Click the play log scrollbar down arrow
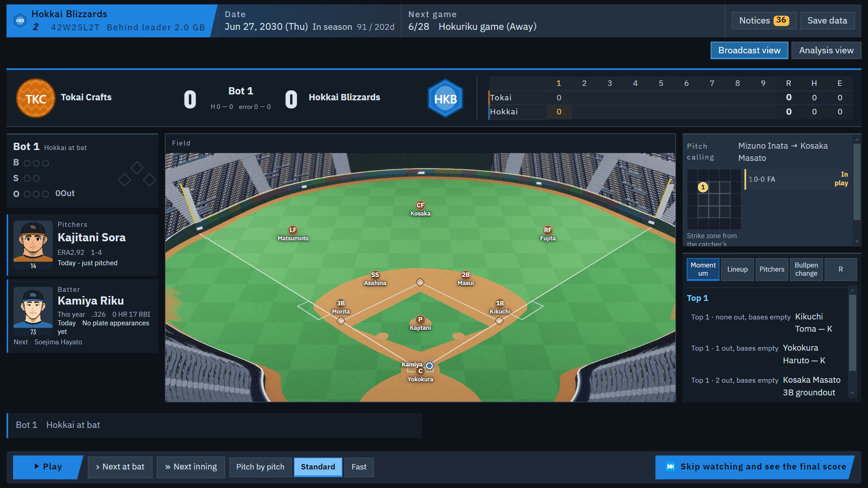 (853, 393)
